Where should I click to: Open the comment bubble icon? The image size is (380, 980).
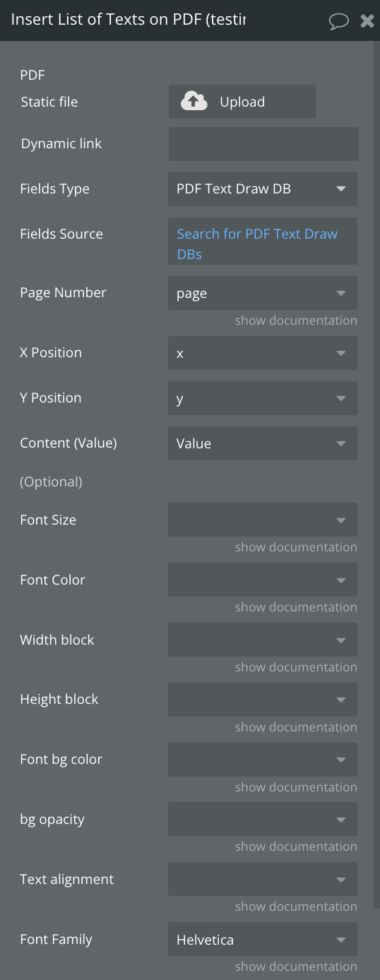339,21
